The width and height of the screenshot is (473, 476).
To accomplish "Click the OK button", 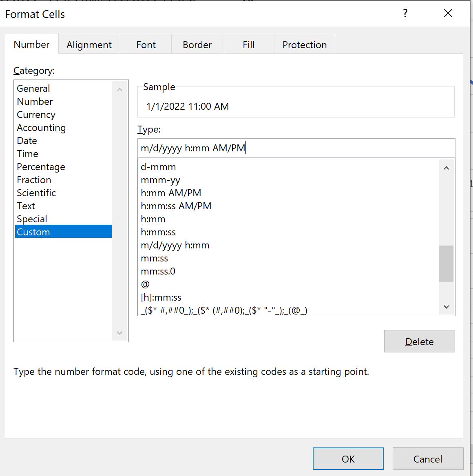I will [x=348, y=459].
